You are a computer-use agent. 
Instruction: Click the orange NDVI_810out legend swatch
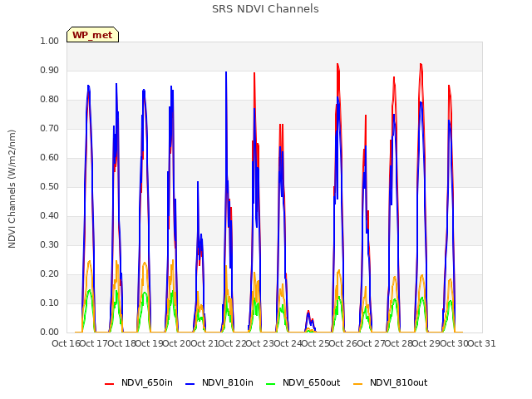358,383
